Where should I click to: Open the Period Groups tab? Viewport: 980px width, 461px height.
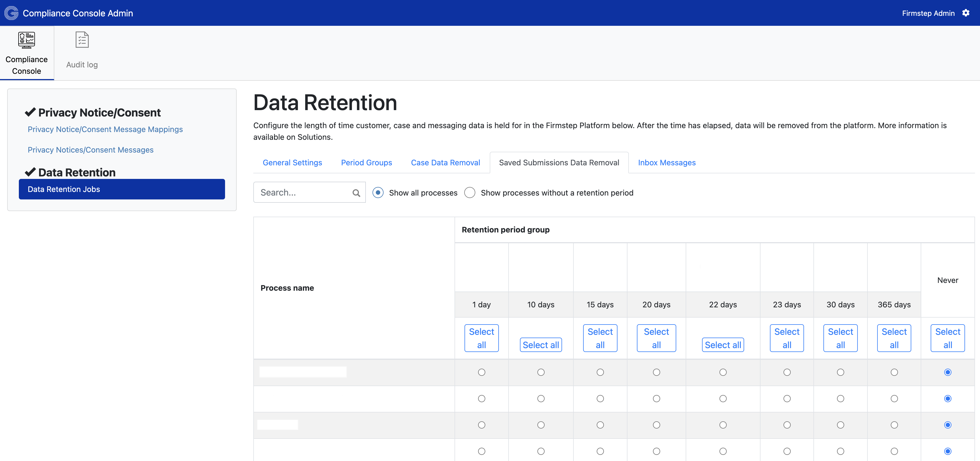(366, 163)
